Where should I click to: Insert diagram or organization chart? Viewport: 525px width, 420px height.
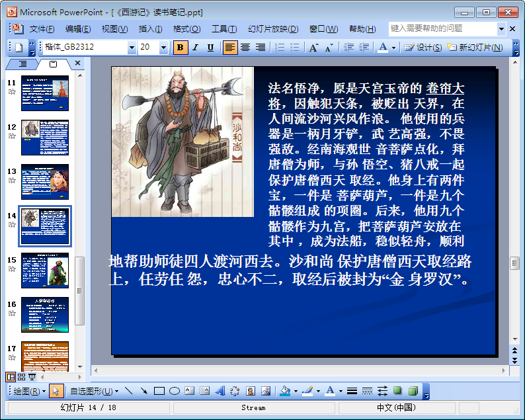coord(235,391)
